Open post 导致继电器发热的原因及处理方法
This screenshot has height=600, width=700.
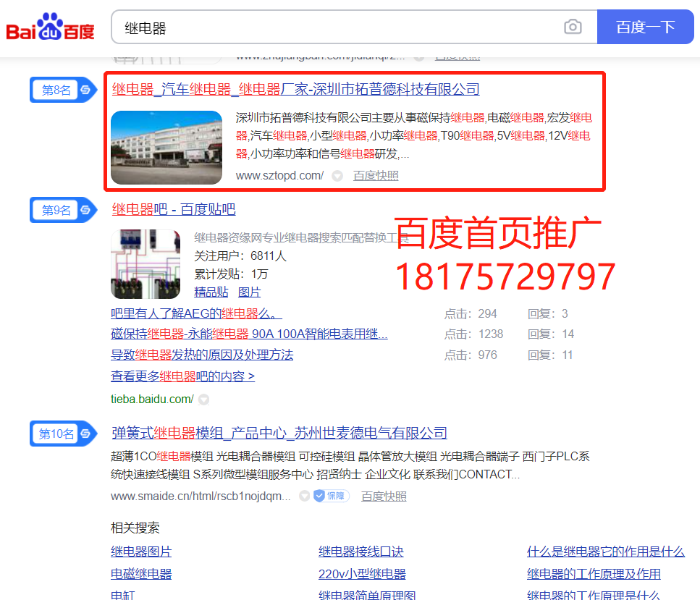(202, 355)
